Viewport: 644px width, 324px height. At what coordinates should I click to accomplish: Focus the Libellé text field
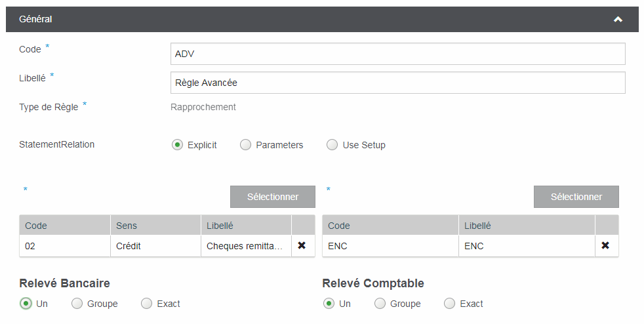coord(397,83)
